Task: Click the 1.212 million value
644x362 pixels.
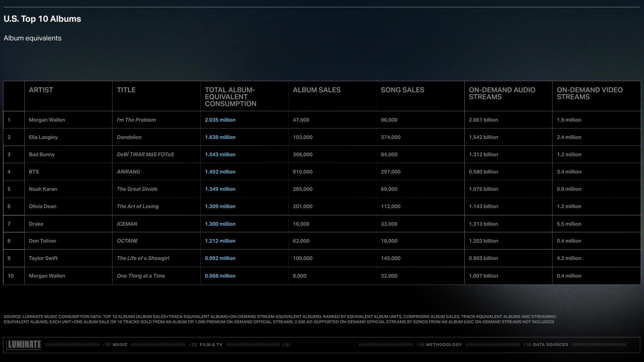Action: tap(220, 241)
